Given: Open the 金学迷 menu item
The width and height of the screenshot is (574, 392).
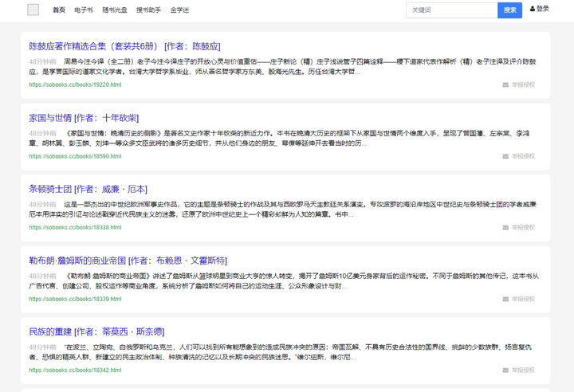Looking at the screenshot, I should pyautogui.click(x=179, y=10).
